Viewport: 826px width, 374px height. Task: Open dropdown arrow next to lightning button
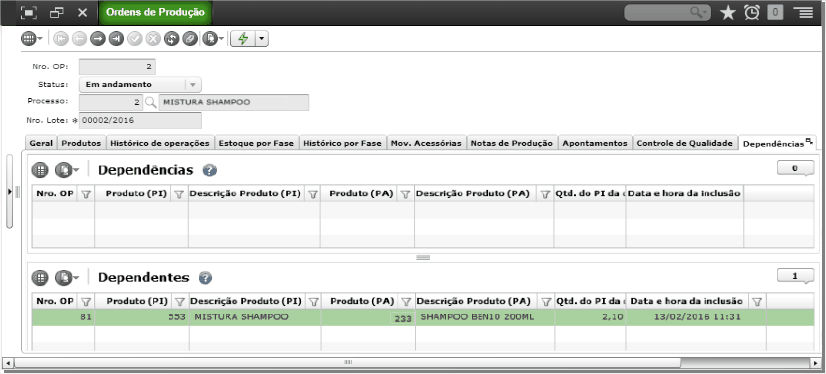click(262, 38)
